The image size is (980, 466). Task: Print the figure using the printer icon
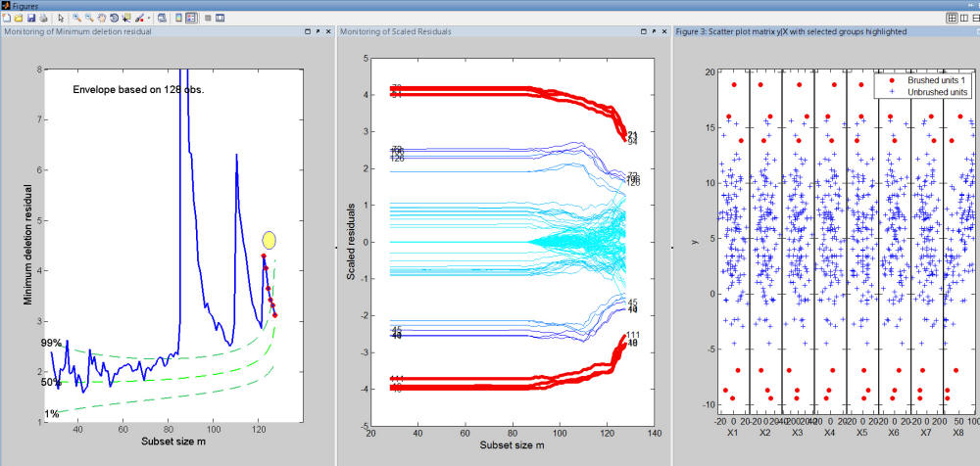43,19
